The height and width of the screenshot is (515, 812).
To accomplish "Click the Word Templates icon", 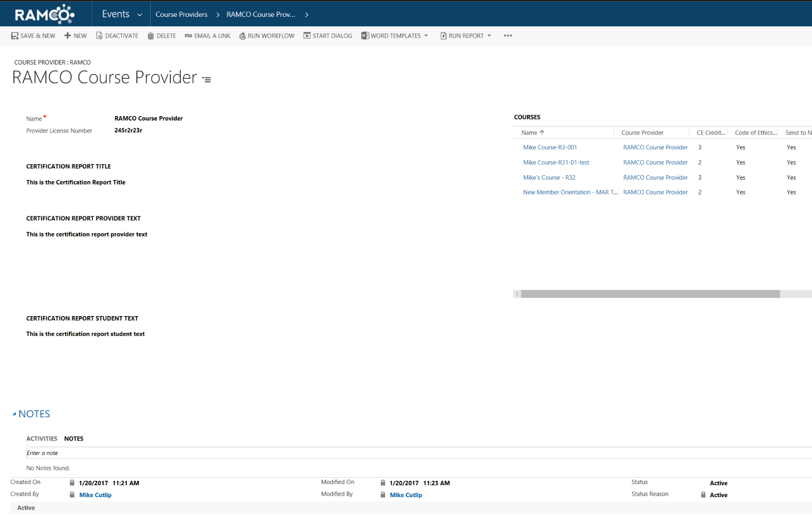I will [365, 36].
